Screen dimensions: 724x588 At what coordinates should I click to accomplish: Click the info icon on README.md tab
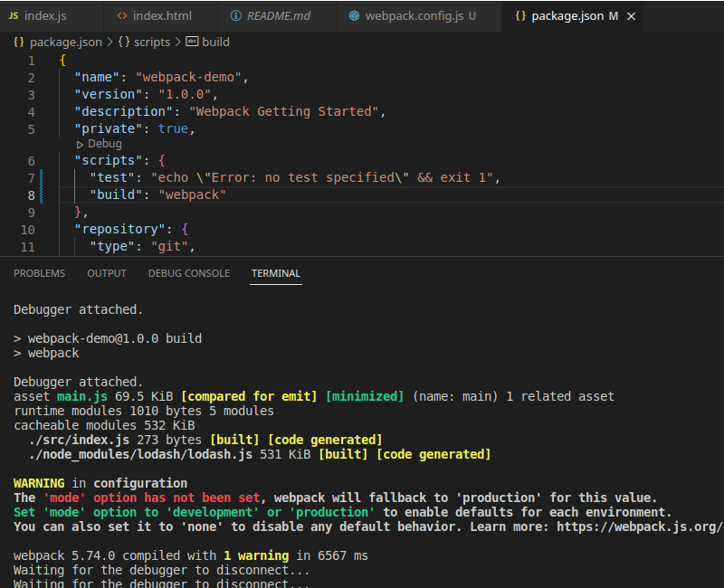(x=236, y=16)
